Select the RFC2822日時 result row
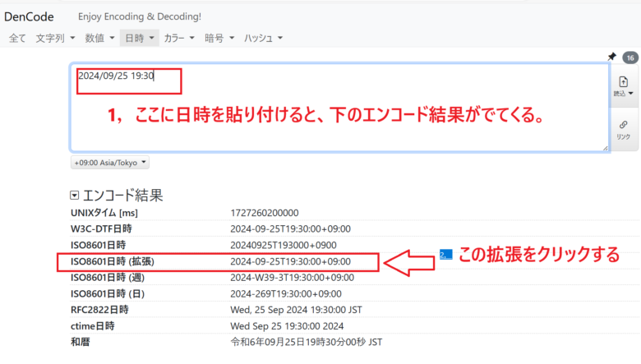The height and width of the screenshot is (364, 641). [218, 310]
